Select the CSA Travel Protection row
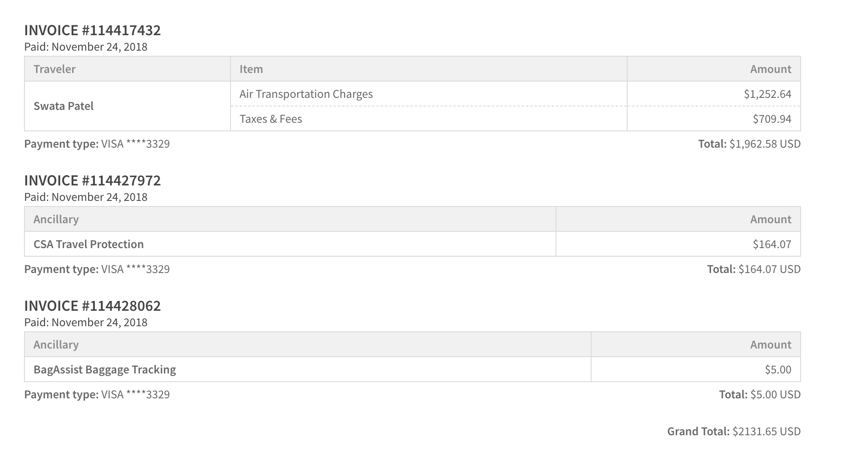The height and width of the screenshot is (467, 868). point(413,244)
